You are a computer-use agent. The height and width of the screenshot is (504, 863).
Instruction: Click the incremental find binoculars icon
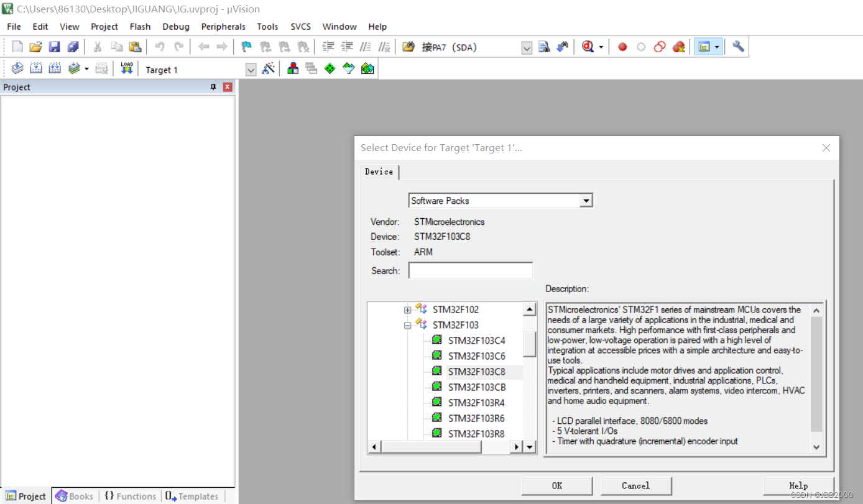coord(563,47)
